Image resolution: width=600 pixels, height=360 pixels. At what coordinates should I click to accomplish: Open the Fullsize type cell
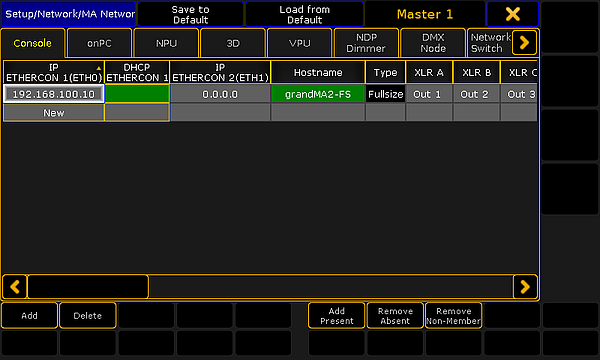(385, 94)
